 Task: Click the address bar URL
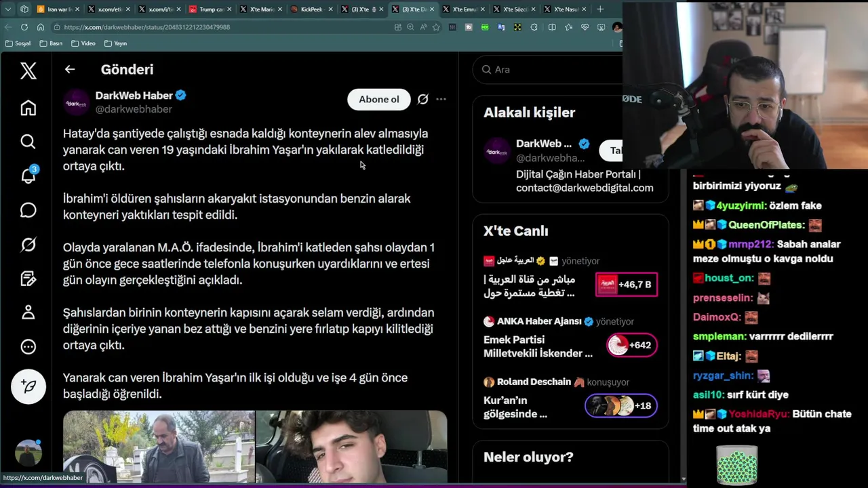(147, 27)
